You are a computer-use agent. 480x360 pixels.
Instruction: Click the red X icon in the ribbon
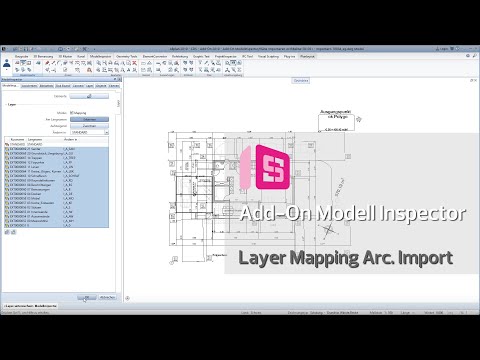[x=134, y=63]
